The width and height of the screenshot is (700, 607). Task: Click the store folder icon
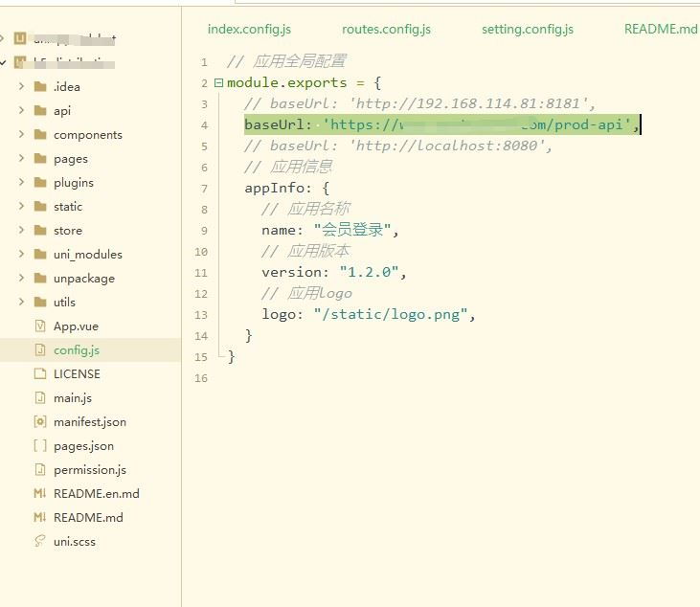point(40,231)
